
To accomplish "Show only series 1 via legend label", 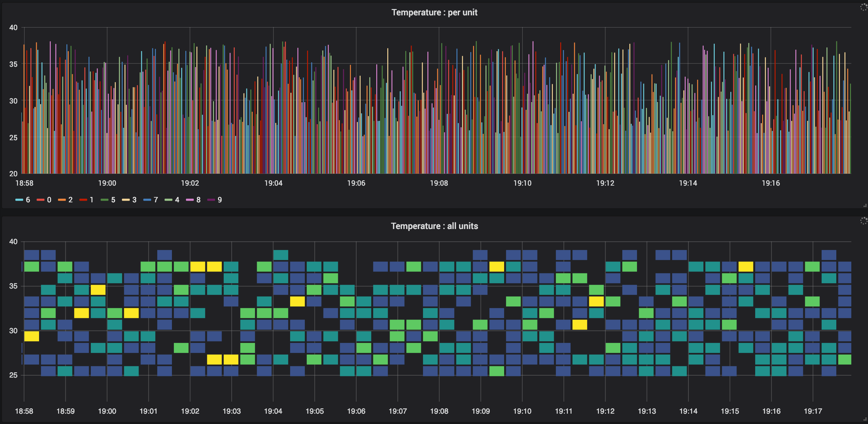I will pyautogui.click(x=92, y=200).
